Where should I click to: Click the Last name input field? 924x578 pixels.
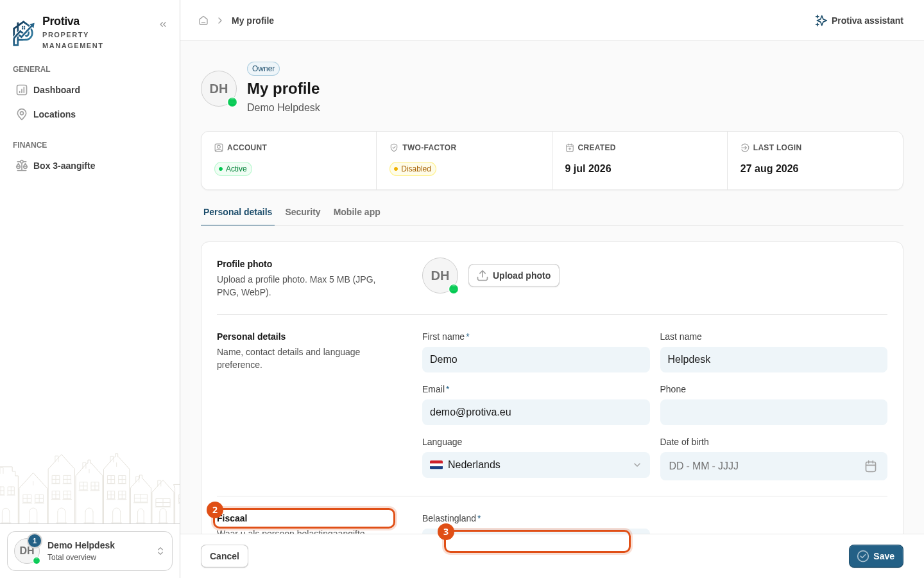pos(774,360)
